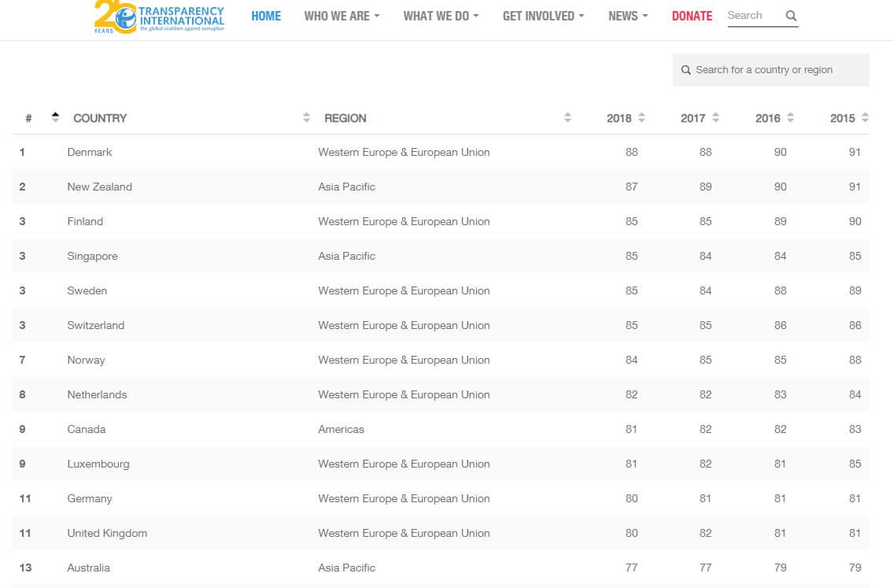Sort by 2018 score arrows
Image resolution: width=894 pixels, height=588 pixels.
tap(641, 117)
